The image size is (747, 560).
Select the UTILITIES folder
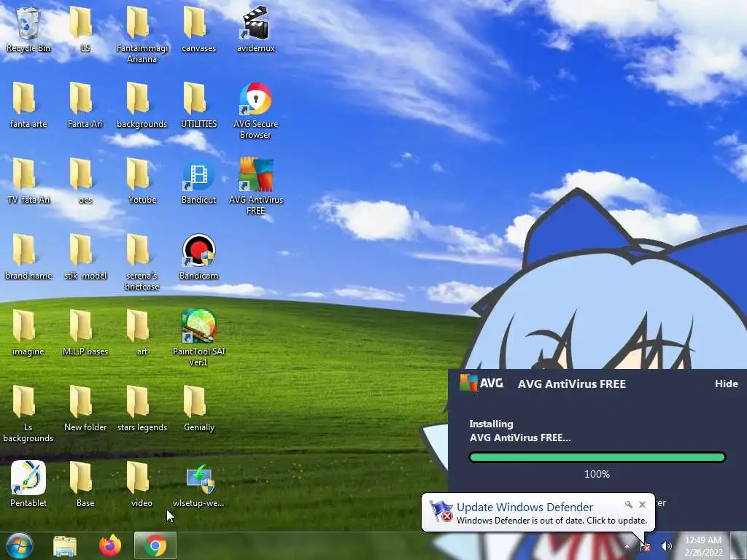tap(198, 105)
